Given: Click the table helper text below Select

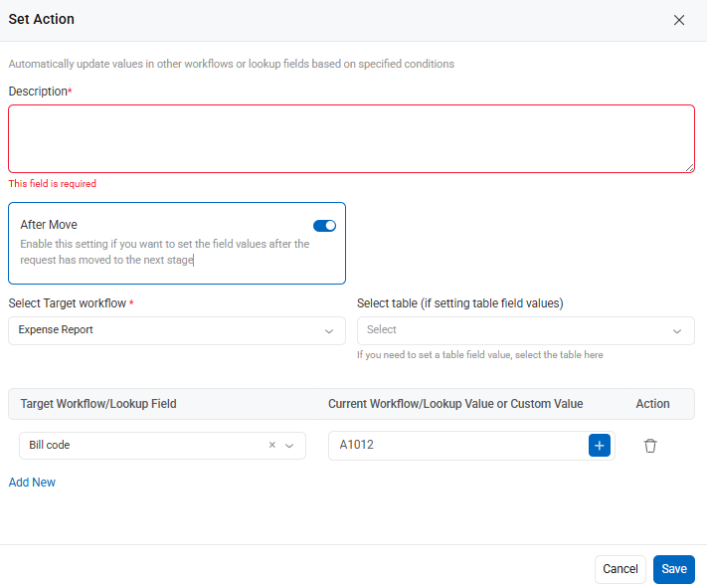Looking at the screenshot, I should click(x=479, y=355).
